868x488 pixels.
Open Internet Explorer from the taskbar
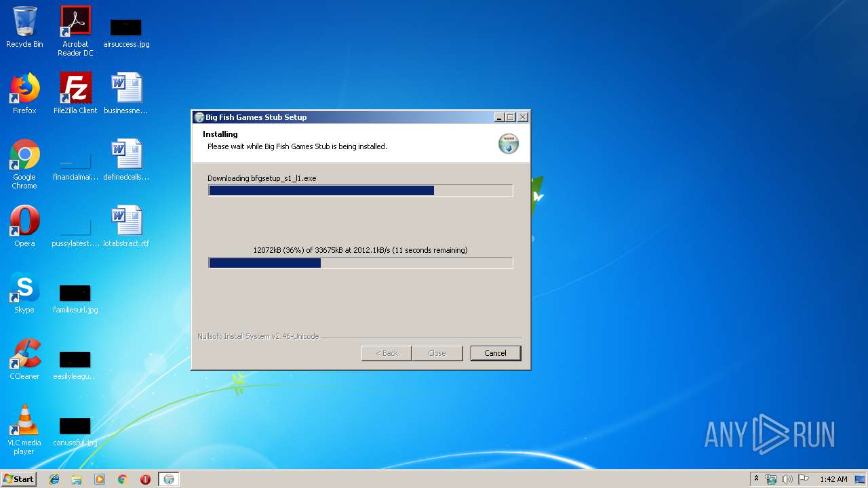[x=54, y=479]
